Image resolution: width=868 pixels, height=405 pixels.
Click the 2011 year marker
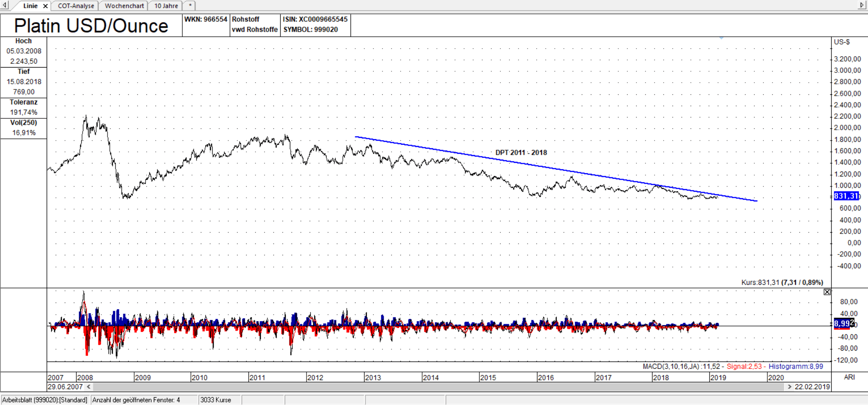pyautogui.click(x=257, y=377)
